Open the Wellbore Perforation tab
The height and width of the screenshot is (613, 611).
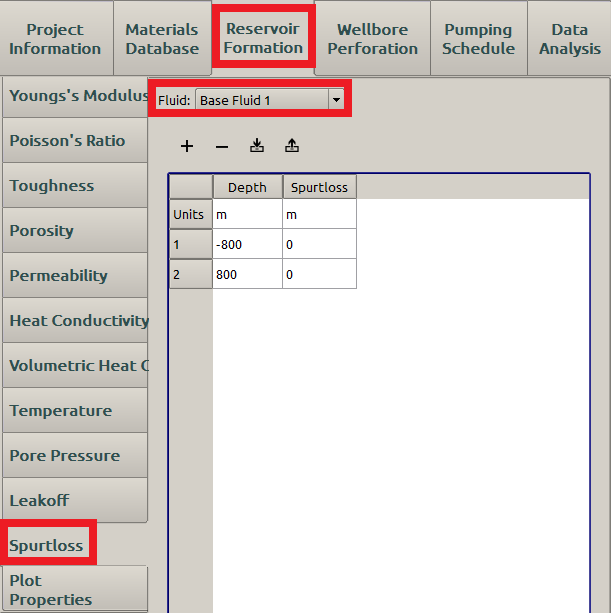373,39
